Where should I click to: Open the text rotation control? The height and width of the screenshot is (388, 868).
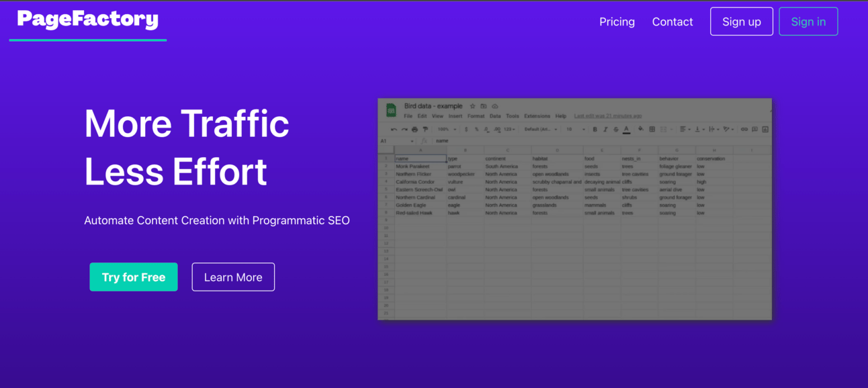(728, 130)
